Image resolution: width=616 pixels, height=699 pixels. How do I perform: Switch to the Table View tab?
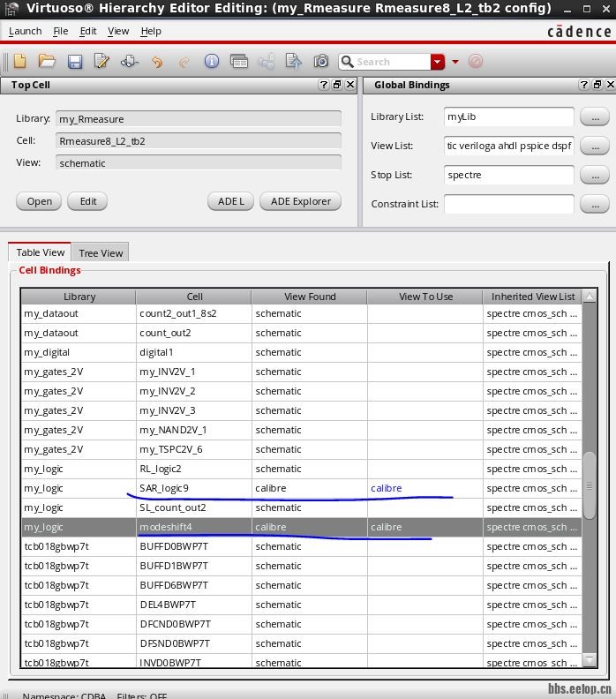(40, 252)
